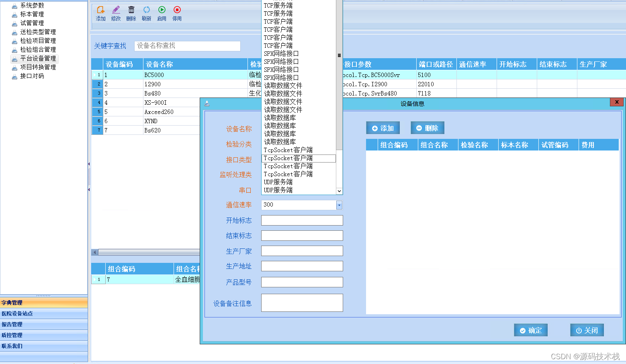Viewport: 626px width, 364px height.
Task: Open 项目转换管理 tree item
Action: point(38,67)
